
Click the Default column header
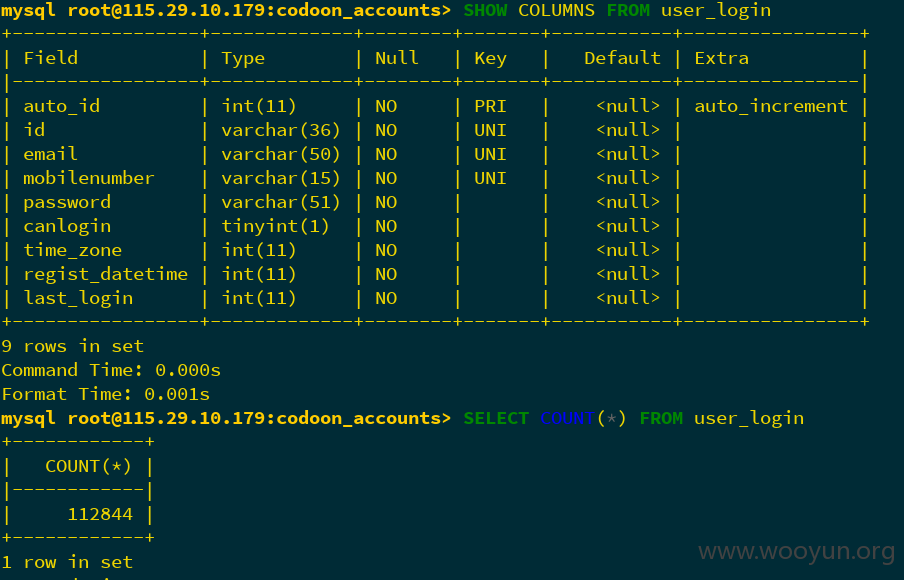click(x=622, y=58)
